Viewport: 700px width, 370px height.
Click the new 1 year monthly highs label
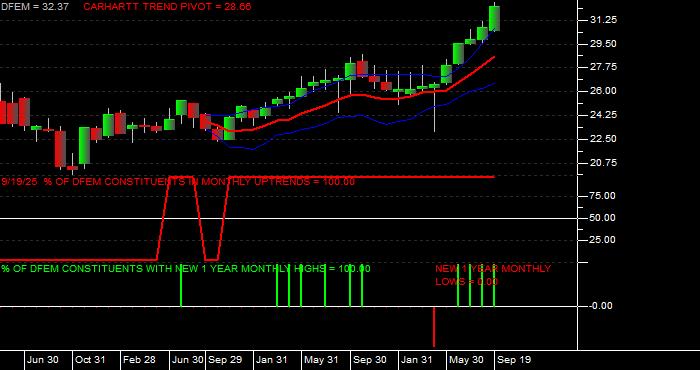186,269
